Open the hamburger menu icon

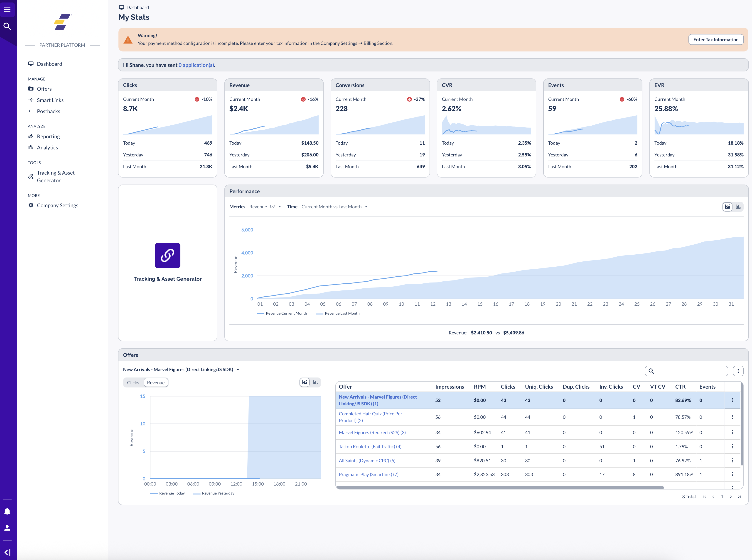pos(7,10)
